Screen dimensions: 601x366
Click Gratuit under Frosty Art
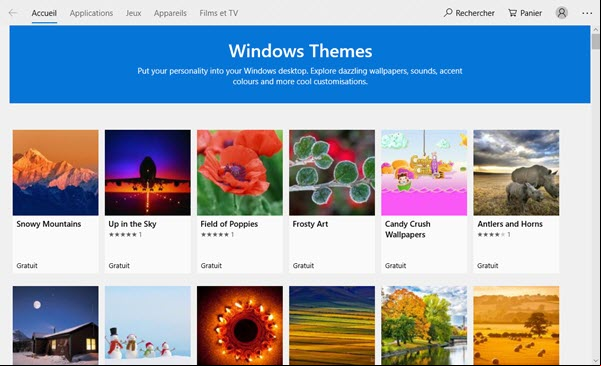[x=303, y=265]
